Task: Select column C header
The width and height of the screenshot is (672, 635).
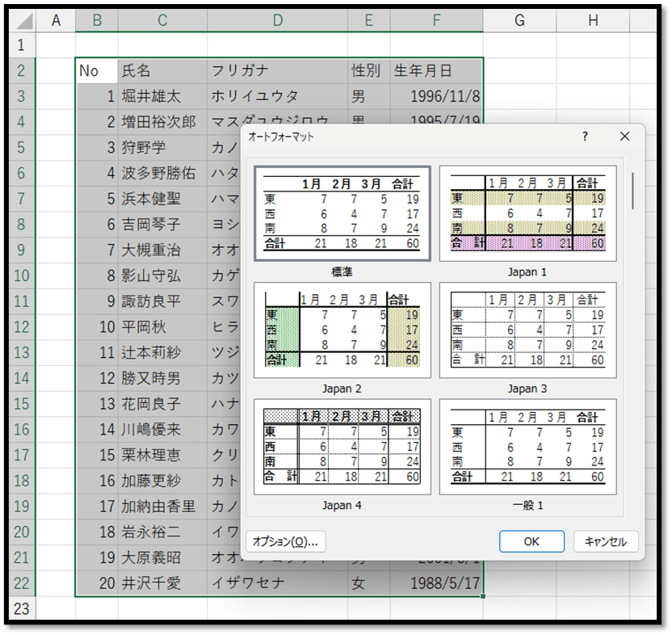Action: pos(162,20)
